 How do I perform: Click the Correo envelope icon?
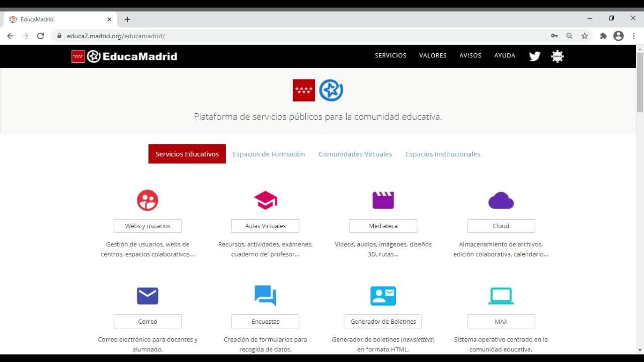click(x=147, y=296)
